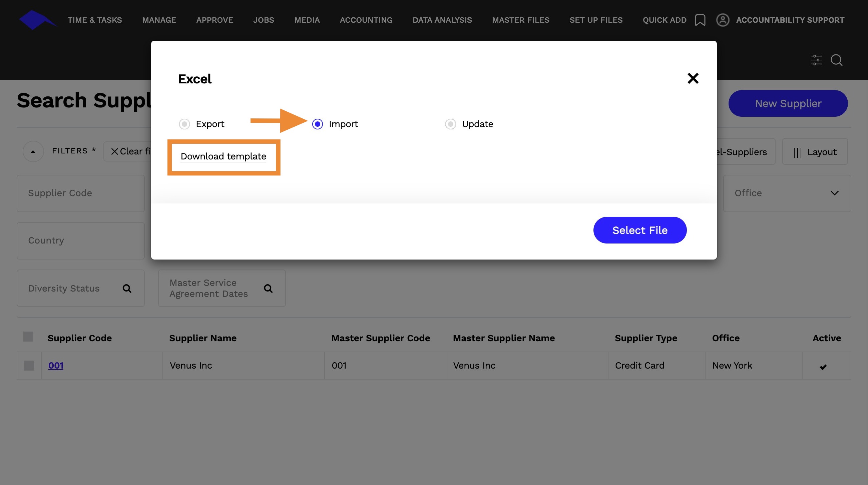Tick the select-all checkbox in table header
This screenshot has height=485, width=868.
28,337
